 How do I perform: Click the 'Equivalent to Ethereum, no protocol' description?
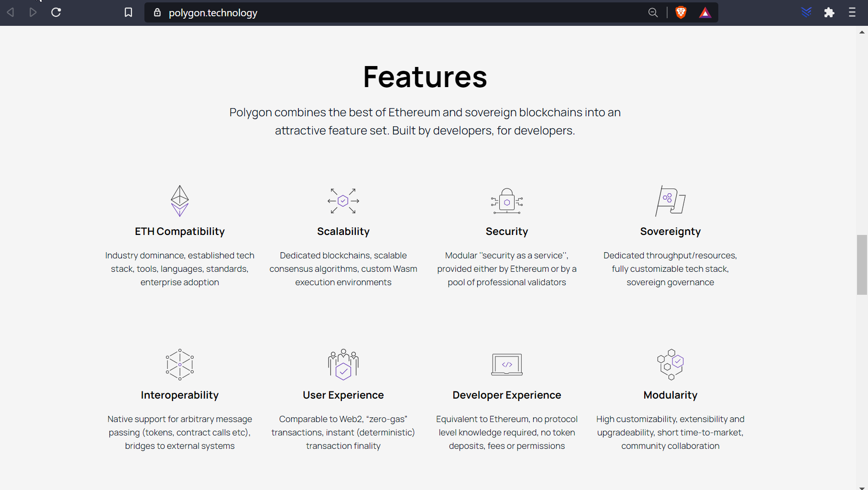pyautogui.click(x=507, y=433)
